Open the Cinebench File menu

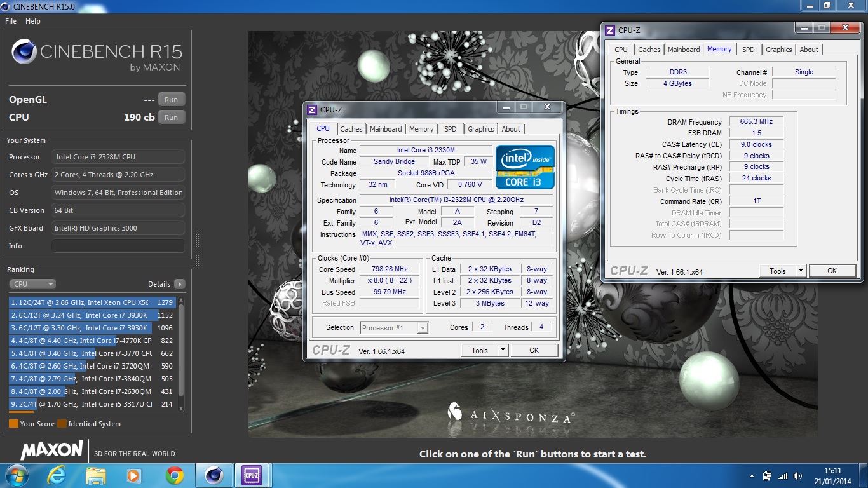coord(11,21)
